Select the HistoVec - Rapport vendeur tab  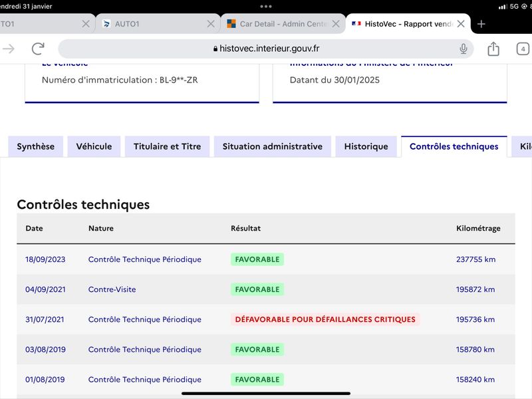[x=408, y=24]
